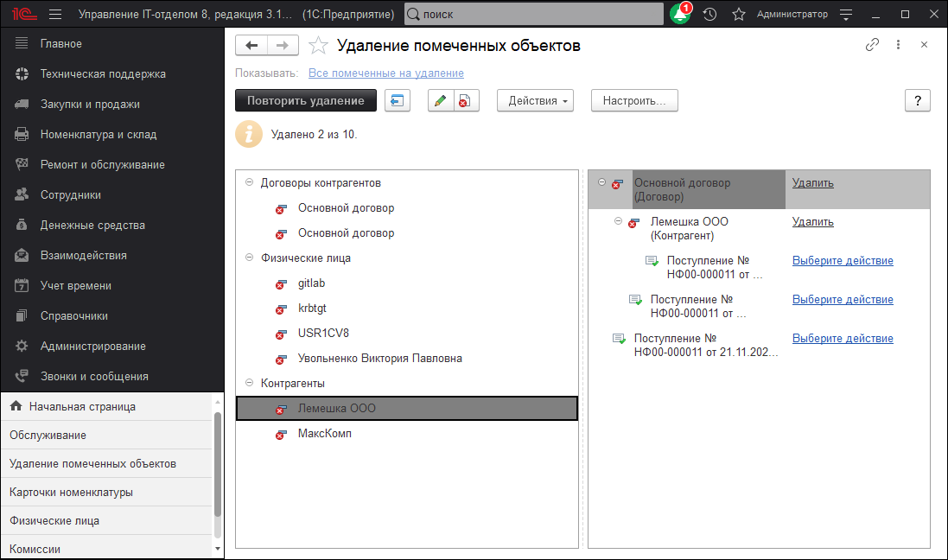Open the Все помеченные на удаление link
The height and width of the screenshot is (560, 948).
[x=385, y=73]
